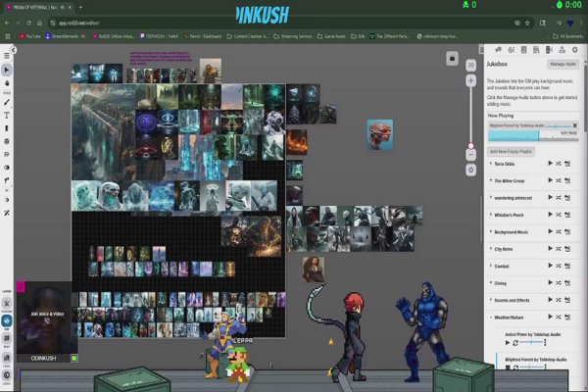Click the green square by ODINKUSH name
This screenshot has width=588, height=392.
click(x=74, y=359)
